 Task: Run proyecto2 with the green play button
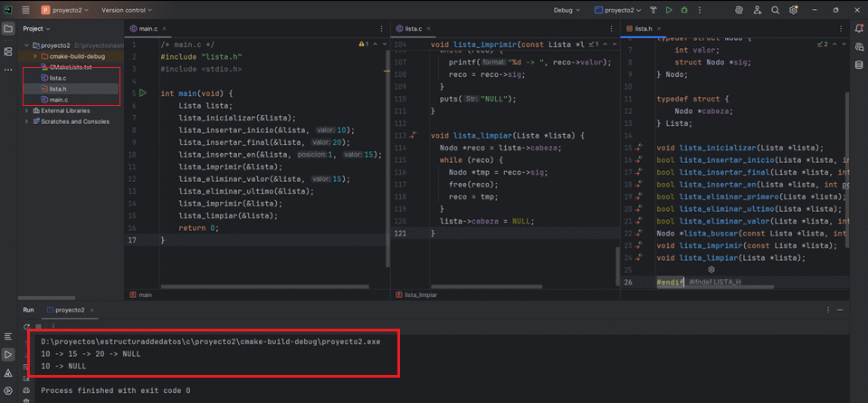669,10
